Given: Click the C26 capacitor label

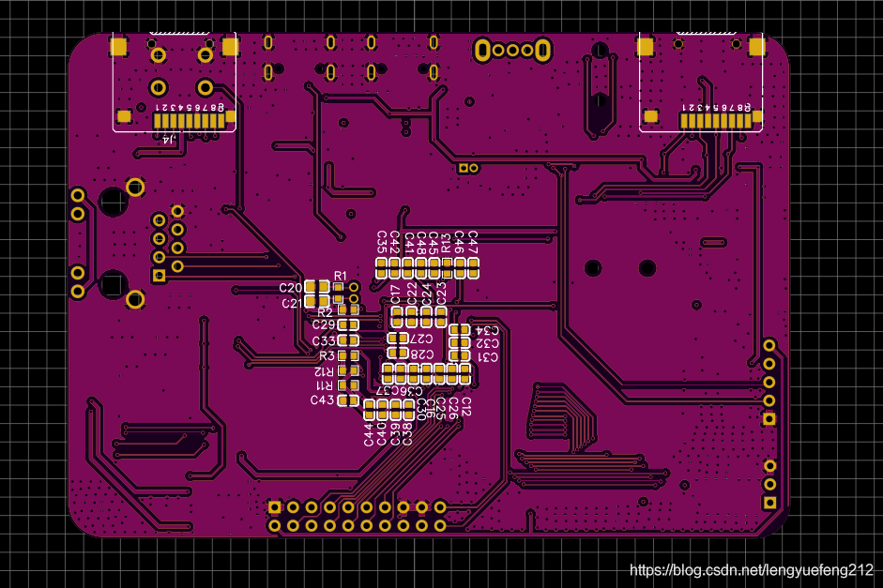Looking at the screenshot, I should [x=453, y=409].
